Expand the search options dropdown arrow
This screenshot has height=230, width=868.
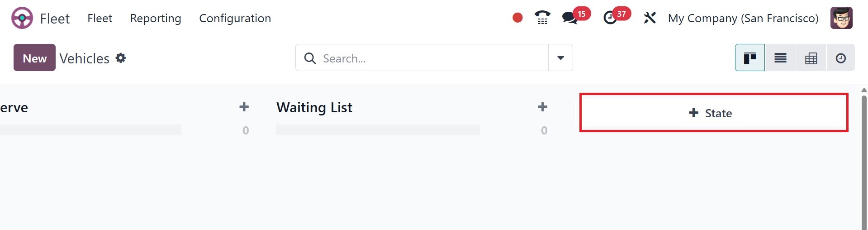point(560,58)
